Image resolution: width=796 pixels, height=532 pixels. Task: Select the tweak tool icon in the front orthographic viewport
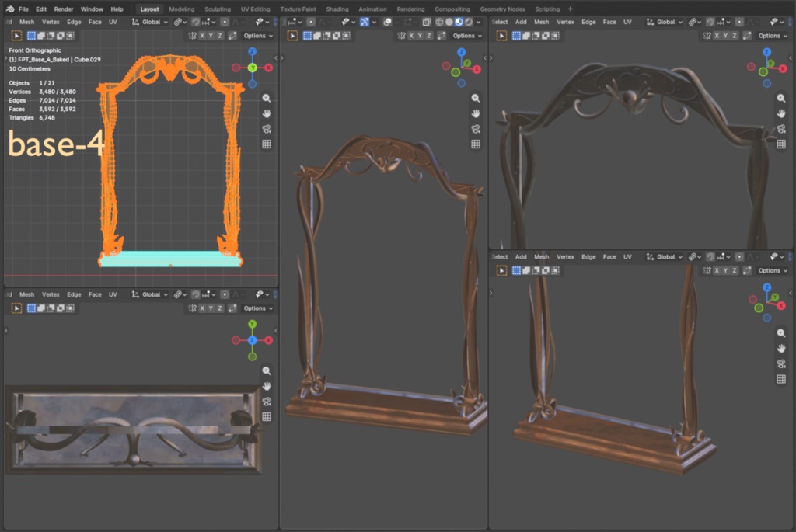pos(16,36)
